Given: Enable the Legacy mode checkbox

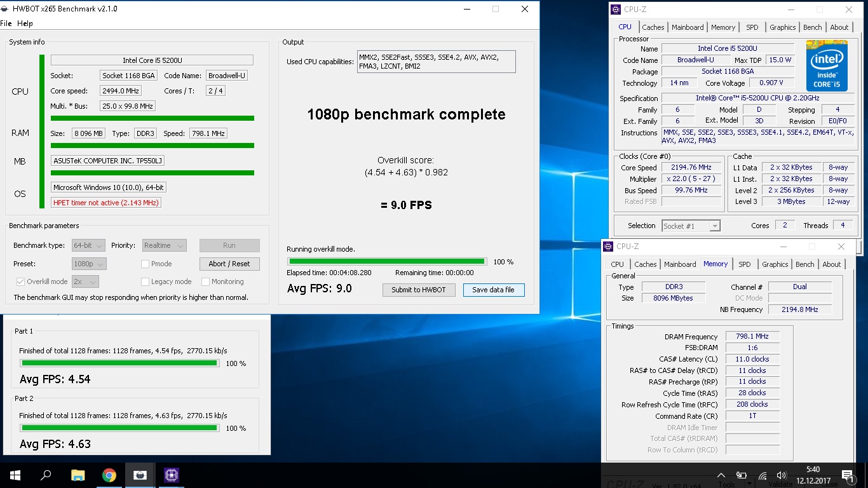Looking at the screenshot, I should coord(145,281).
